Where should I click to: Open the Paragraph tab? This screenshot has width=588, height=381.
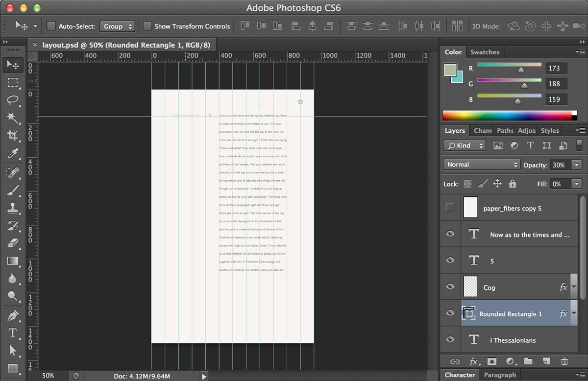coord(500,375)
